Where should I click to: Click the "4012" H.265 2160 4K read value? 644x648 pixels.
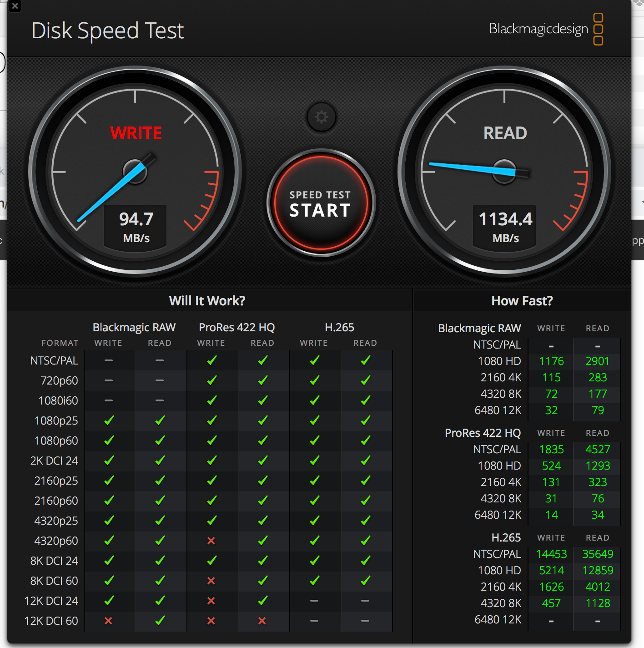[x=598, y=587]
